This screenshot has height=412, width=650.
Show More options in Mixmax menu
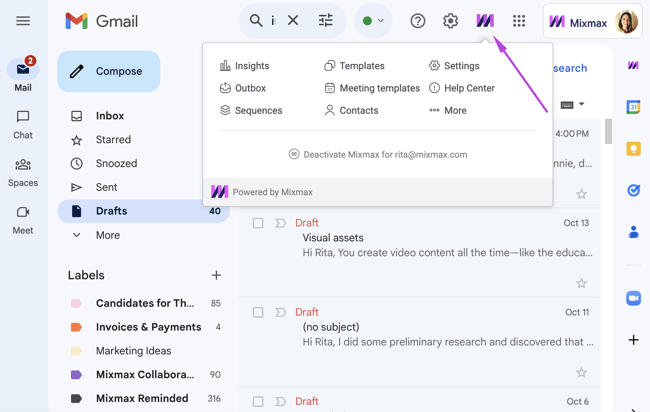click(448, 110)
